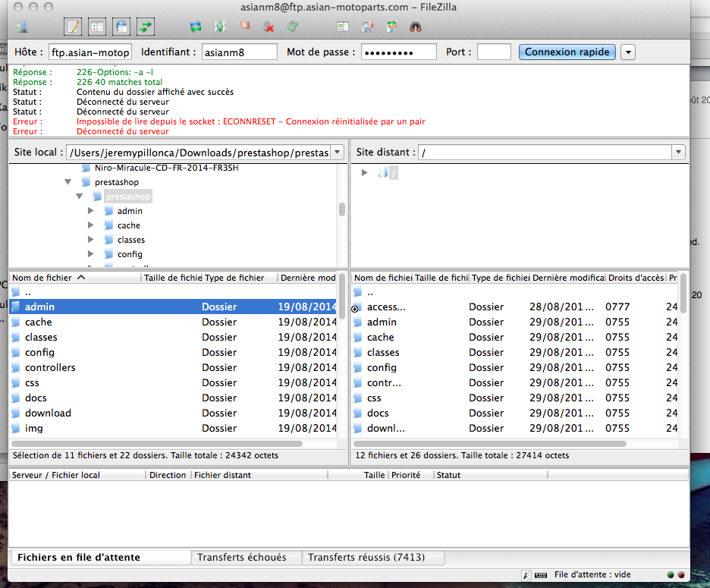Click the green activity indicator light
Image resolution: width=710 pixels, height=588 pixels.
pos(671,575)
